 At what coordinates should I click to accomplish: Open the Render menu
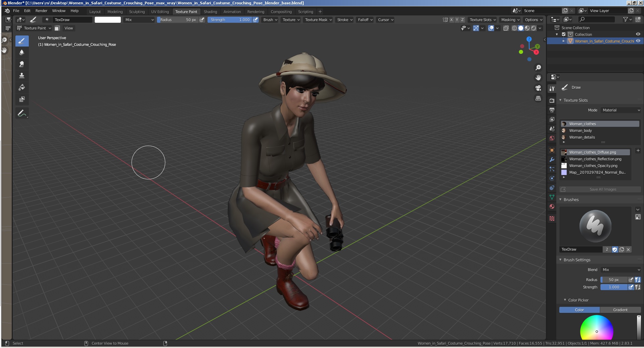[x=42, y=11]
